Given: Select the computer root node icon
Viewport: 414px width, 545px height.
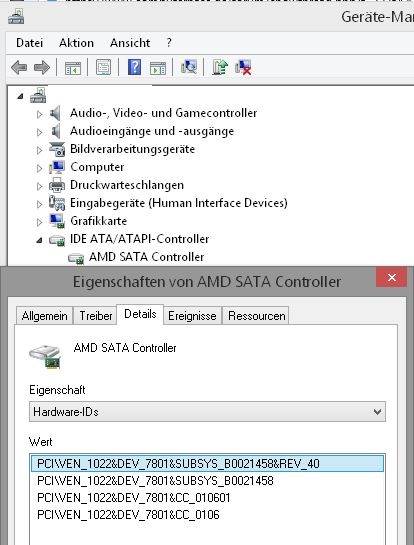Looking at the screenshot, I should tap(38, 95).
